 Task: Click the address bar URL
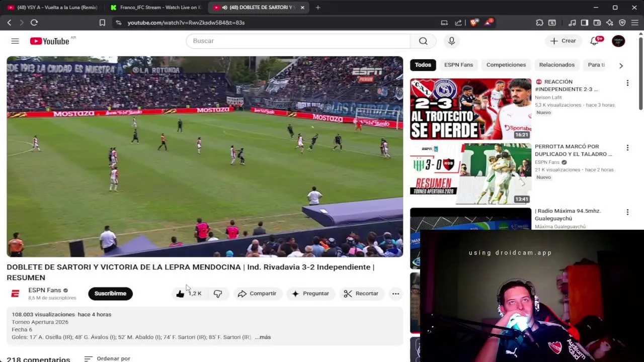[186, 23]
